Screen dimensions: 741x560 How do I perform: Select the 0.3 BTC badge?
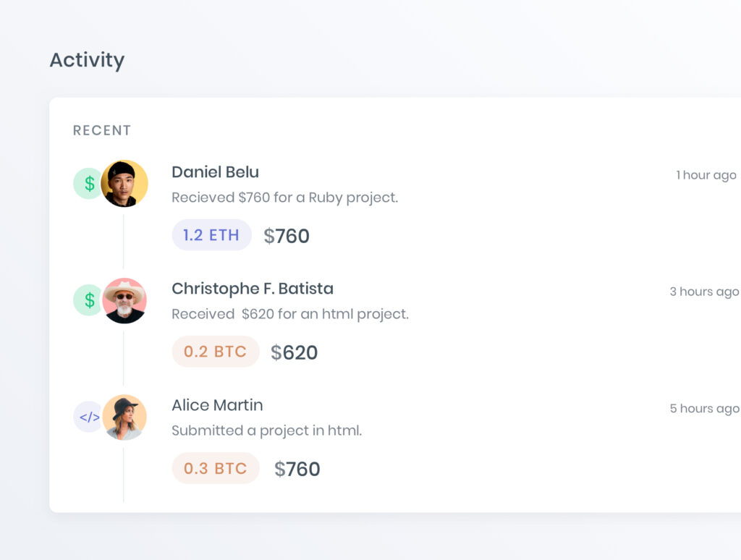click(215, 468)
